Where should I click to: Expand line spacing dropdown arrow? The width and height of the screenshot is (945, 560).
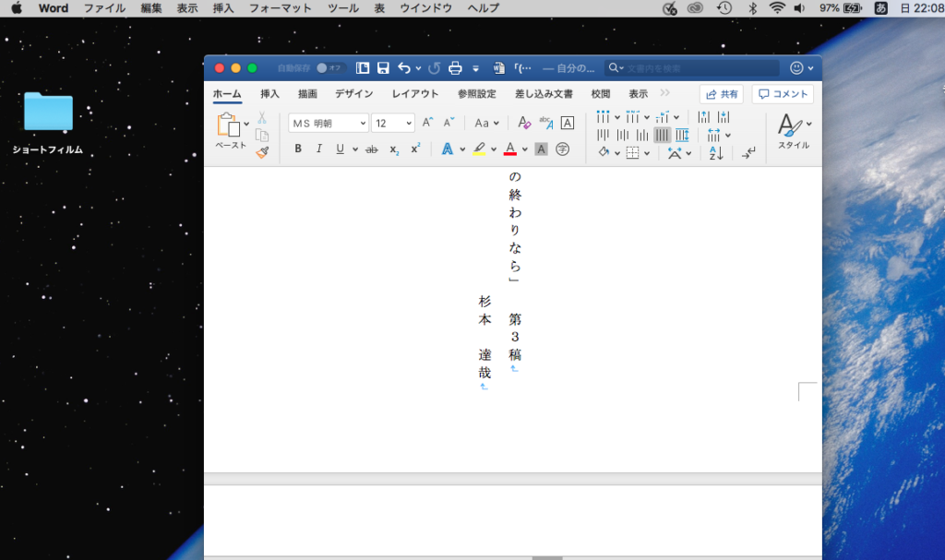pyautogui.click(x=728, y=136)
